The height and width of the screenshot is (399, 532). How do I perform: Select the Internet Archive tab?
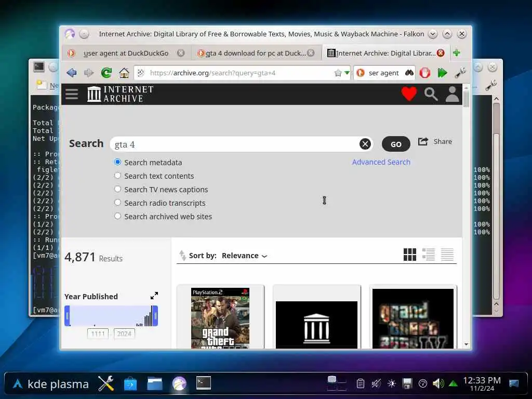386,54
